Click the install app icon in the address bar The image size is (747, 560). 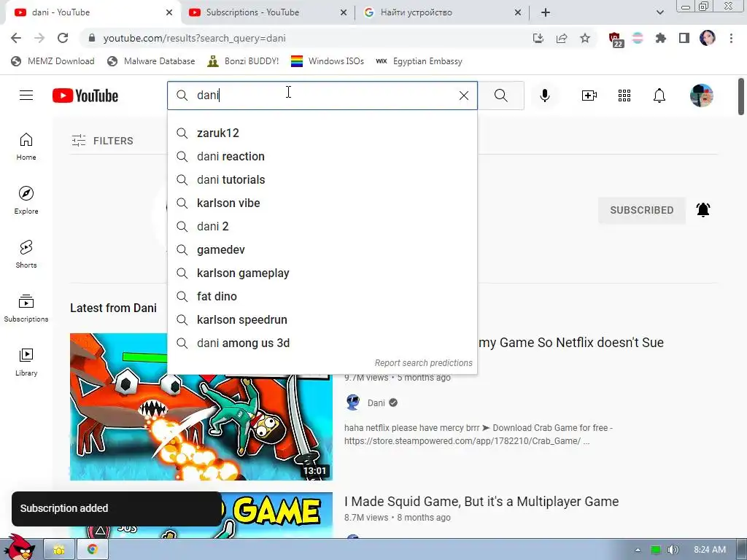pos(538,38)
